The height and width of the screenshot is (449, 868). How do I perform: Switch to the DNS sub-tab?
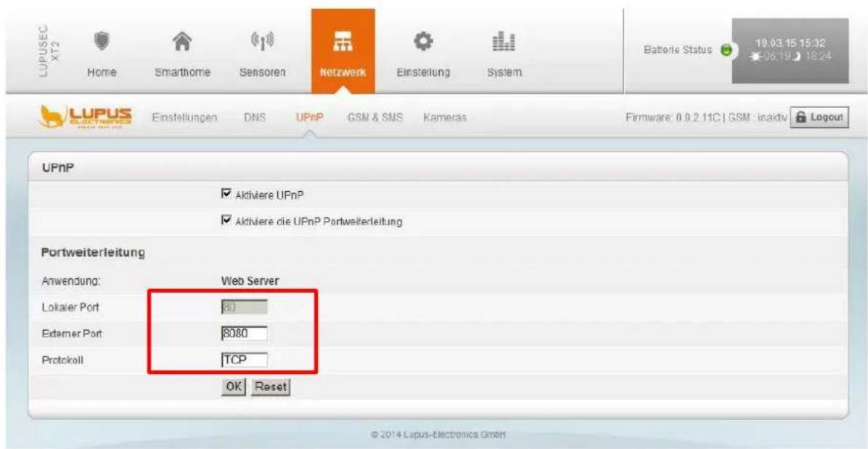(255, 118)
